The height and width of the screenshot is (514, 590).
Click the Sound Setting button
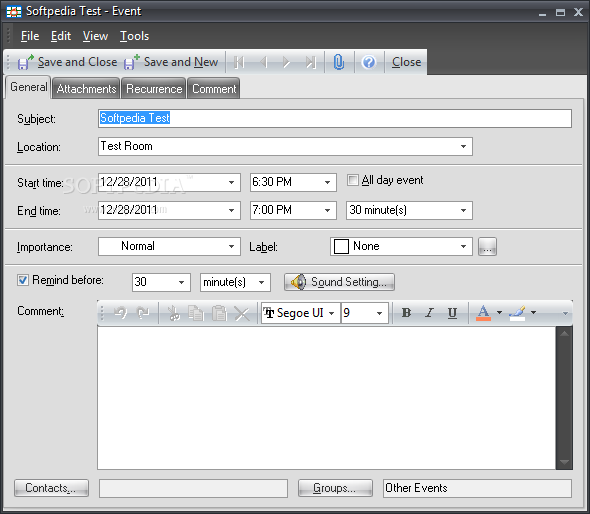point(339,282)
